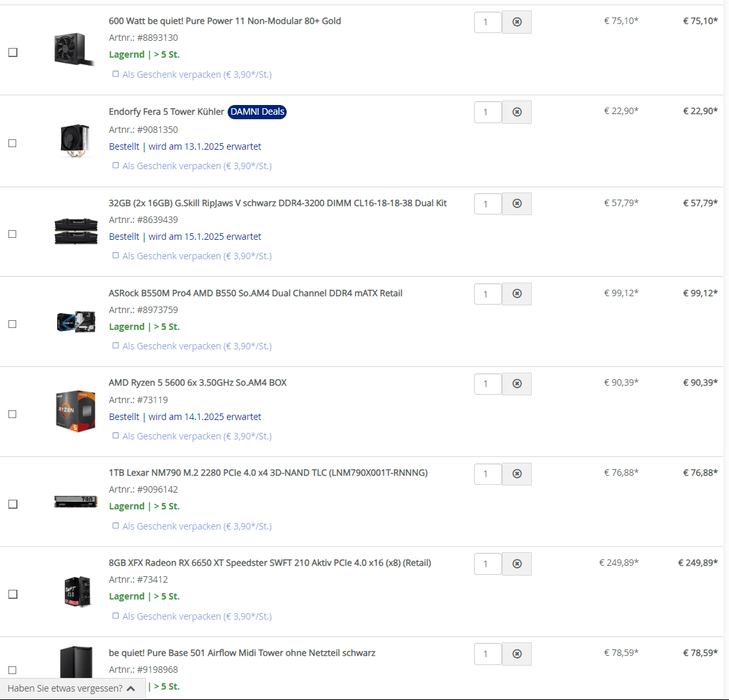Screen dimensions: 729x700
Task: Enable gift wrapping for G.Skill RipJaws V RAM
Action: pyautogui.click(x=115, y=255)
